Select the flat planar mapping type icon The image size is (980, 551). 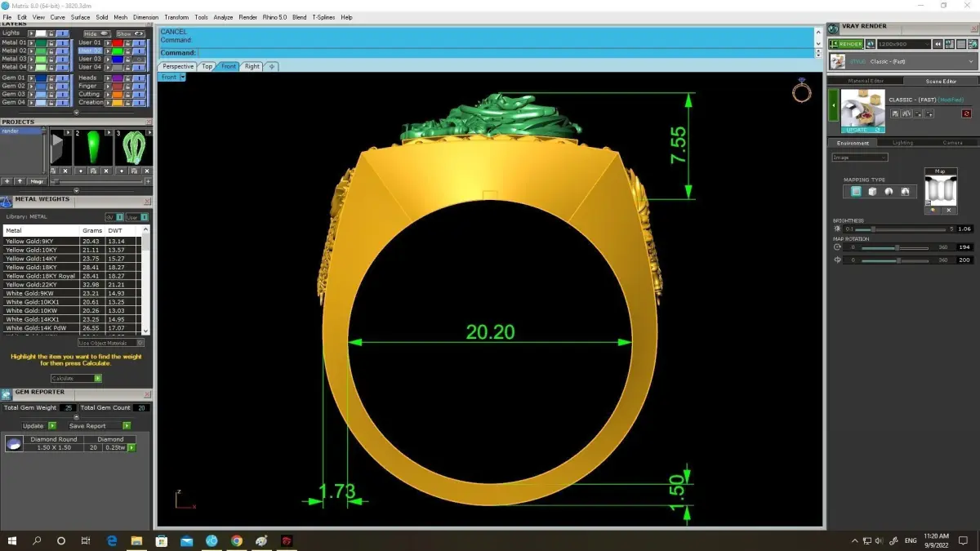pyautogui.click(x=856, y=192)
